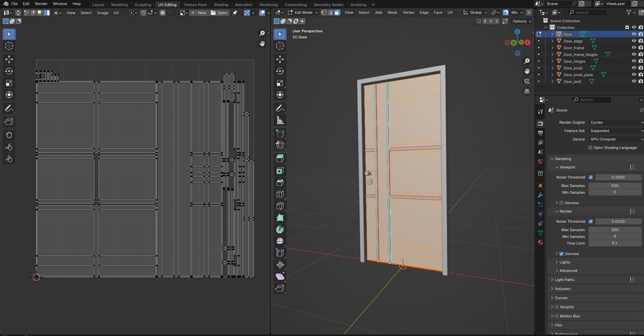
Task: Select the Smooth tool
Action: [x=280, y=241]
